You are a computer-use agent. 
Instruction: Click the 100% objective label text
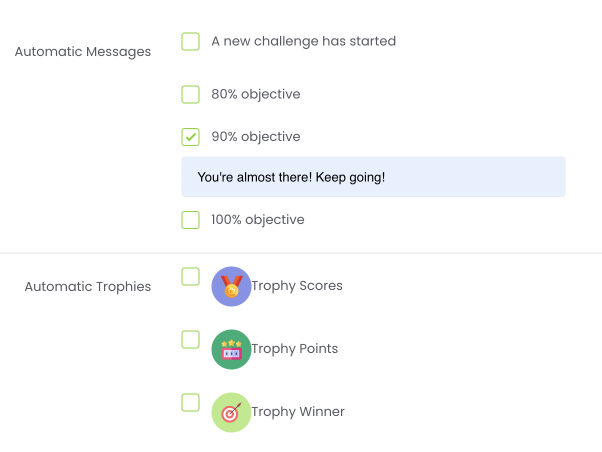tap(258, 220)
